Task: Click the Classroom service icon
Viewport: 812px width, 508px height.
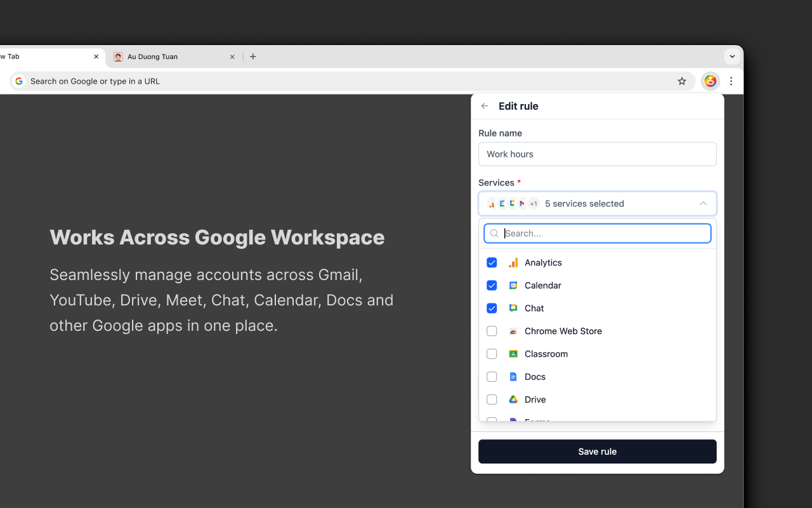Action: pos(513,354)
